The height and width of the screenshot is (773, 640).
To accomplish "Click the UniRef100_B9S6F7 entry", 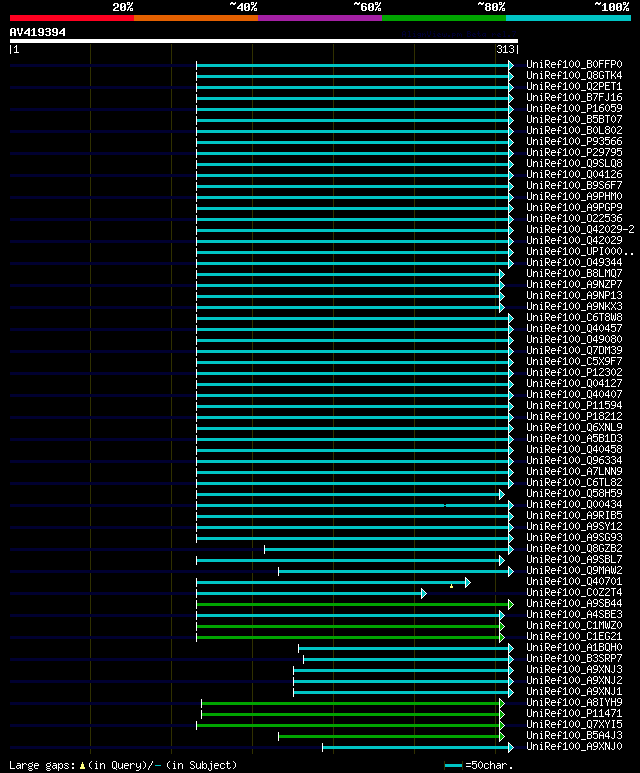I will click(x=574, y=185).
